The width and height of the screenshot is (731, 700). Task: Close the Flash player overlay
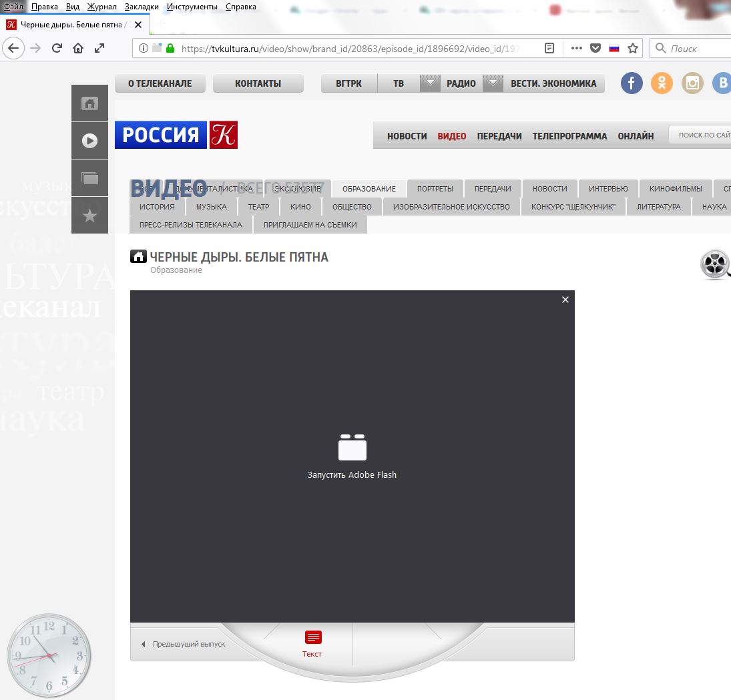tap(565, 300)
